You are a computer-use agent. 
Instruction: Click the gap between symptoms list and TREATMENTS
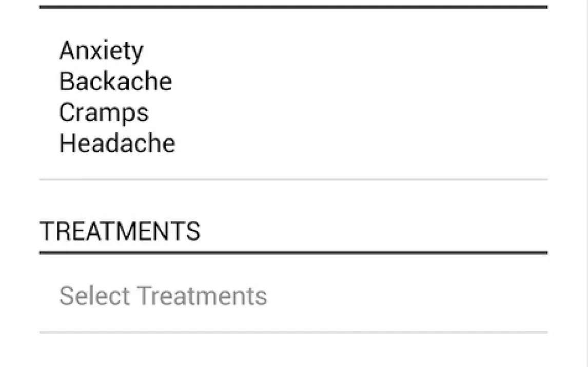tap(293, 200)
